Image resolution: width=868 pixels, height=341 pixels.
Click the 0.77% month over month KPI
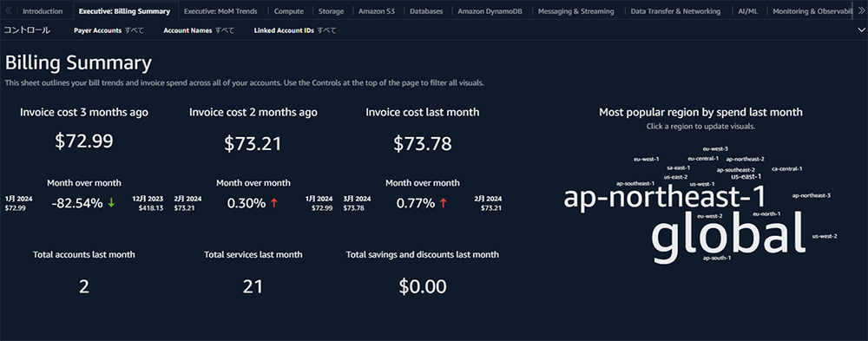(416, 203)
